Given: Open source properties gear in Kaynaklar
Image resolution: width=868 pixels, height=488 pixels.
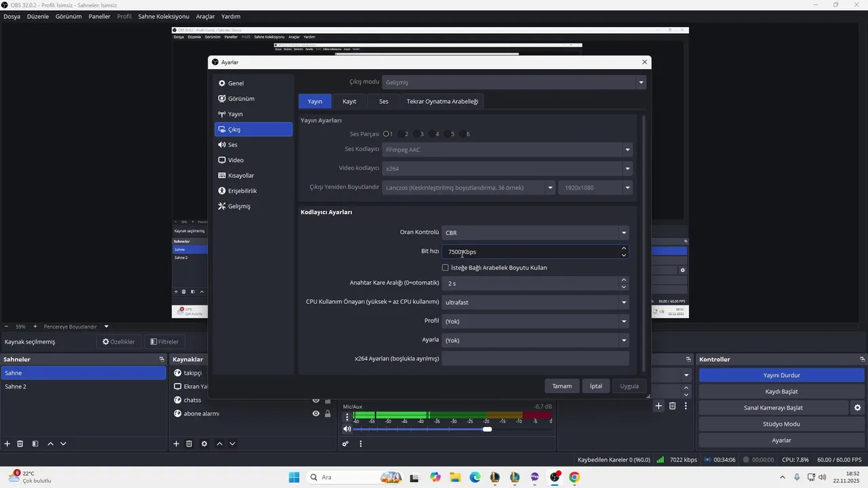Looking at the screenshot, I should (204, 444).
